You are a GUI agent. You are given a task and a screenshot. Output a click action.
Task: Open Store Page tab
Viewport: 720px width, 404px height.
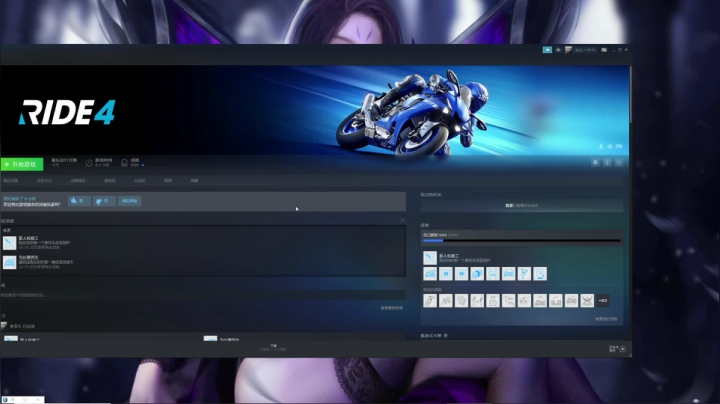tap(10, 180)
